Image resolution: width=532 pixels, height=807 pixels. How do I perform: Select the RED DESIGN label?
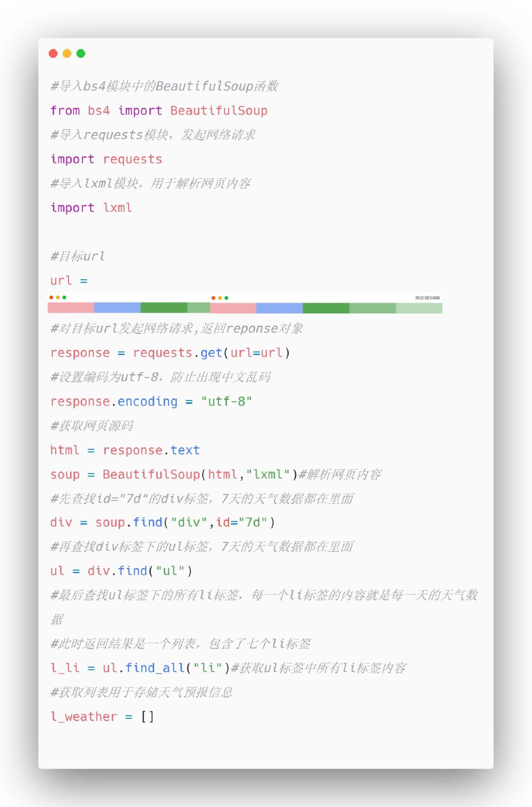pyautogui.click(x=427, y=298)
